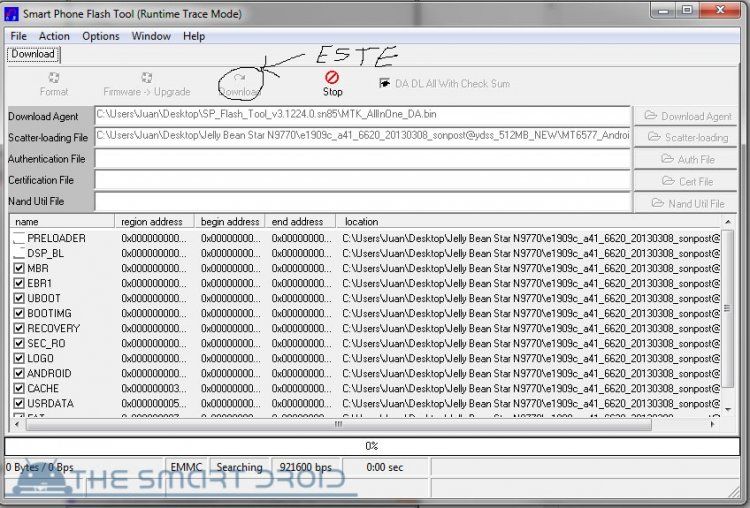Open the File menu
The height and width of the screenshot is (508, 750).
19,36
